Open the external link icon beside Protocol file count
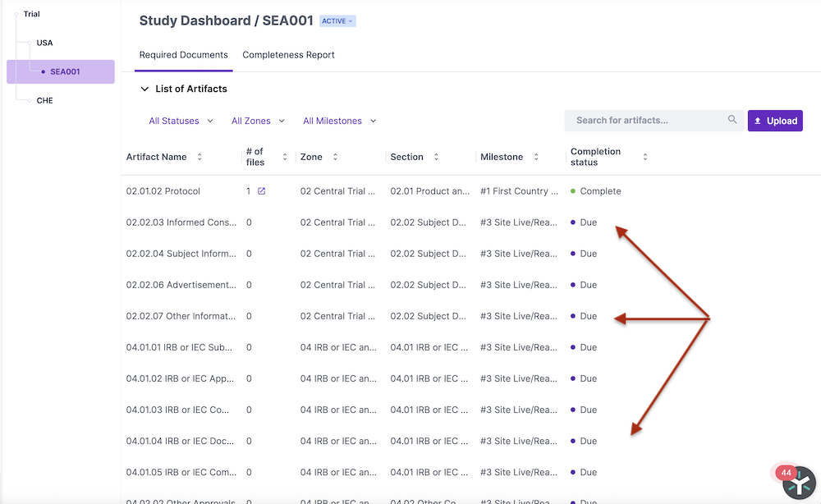821x504 pixels. click(x=261, y=191)
